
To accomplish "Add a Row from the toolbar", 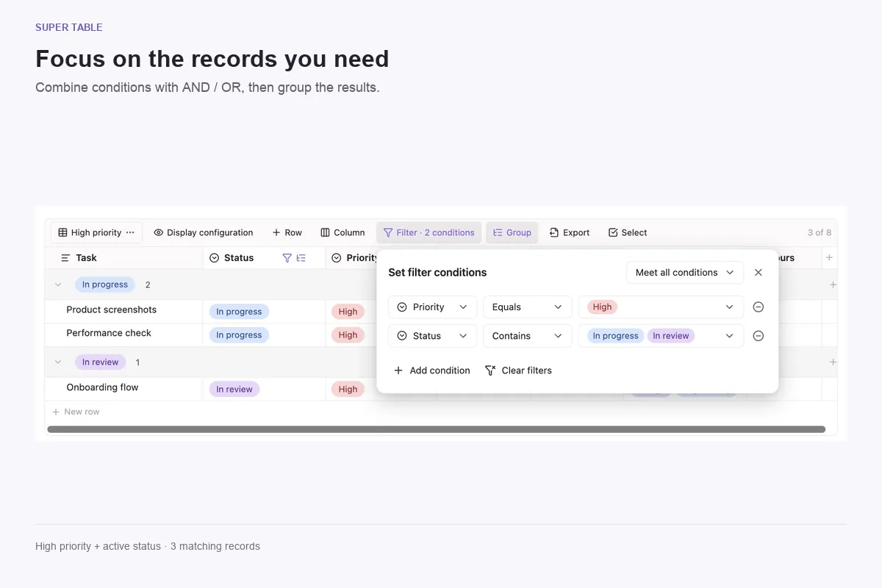I will pos(287,232).
